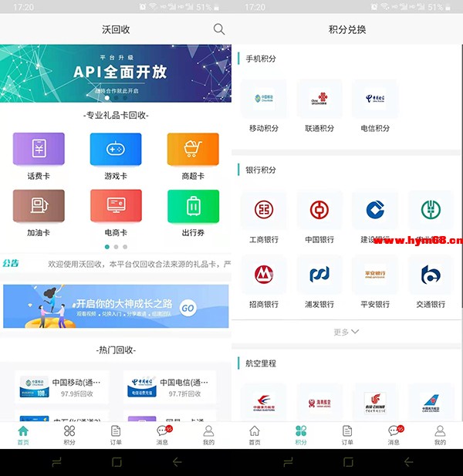Pick Air China miles

click(375, 403)
